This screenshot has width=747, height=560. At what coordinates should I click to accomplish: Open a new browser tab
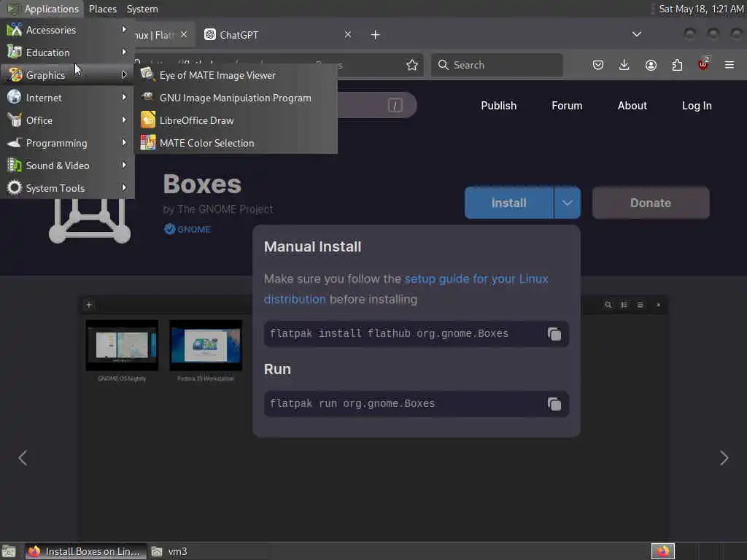pyautogui.click(x=376, y=35)
